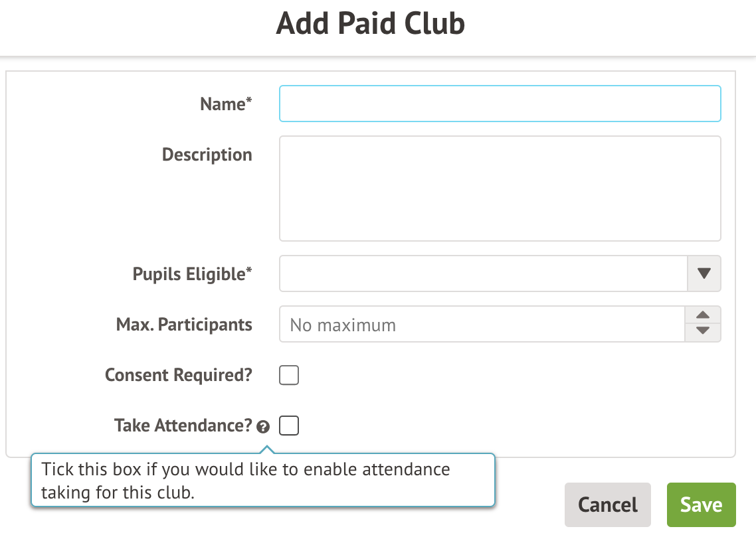Click the 'Pupils Eligible*' label
This screenshot has height=543, width=756.
(193, 274)
